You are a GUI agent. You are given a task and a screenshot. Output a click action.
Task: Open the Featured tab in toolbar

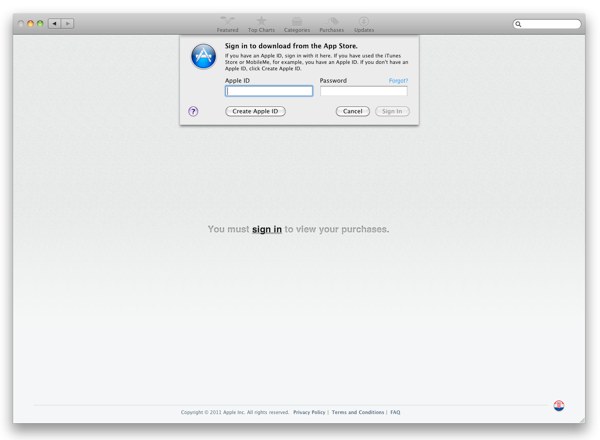227,24
